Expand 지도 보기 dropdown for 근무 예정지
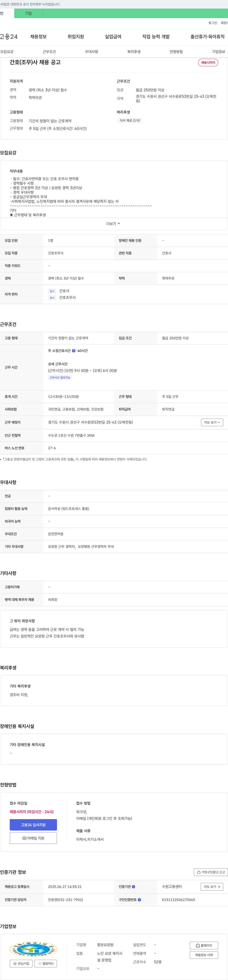This screenshot has height=980, width=228. coord(212,422)
